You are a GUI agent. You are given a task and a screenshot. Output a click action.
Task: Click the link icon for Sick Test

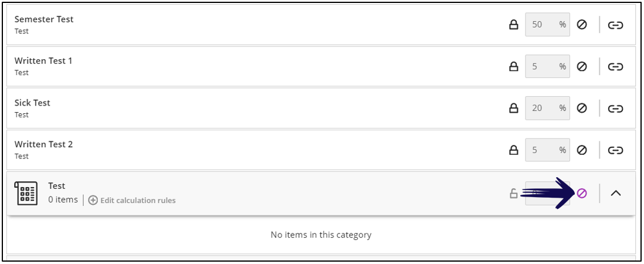point(615,109)
